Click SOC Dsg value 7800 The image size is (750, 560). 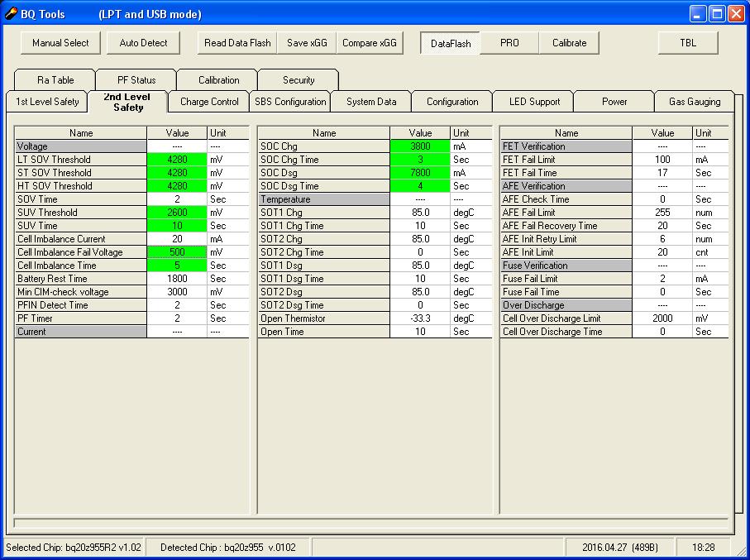coord(420,173)
